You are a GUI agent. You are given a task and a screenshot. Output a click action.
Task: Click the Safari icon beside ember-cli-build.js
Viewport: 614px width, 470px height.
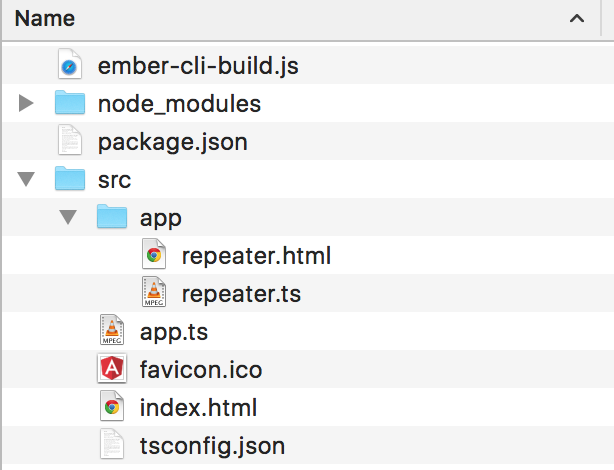(69, 67)
